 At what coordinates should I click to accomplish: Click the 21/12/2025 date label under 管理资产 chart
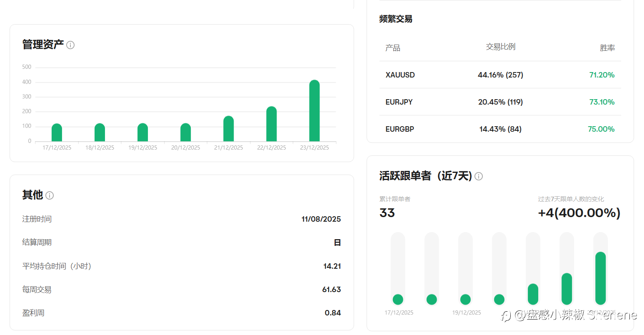click(x=229, y=148)
